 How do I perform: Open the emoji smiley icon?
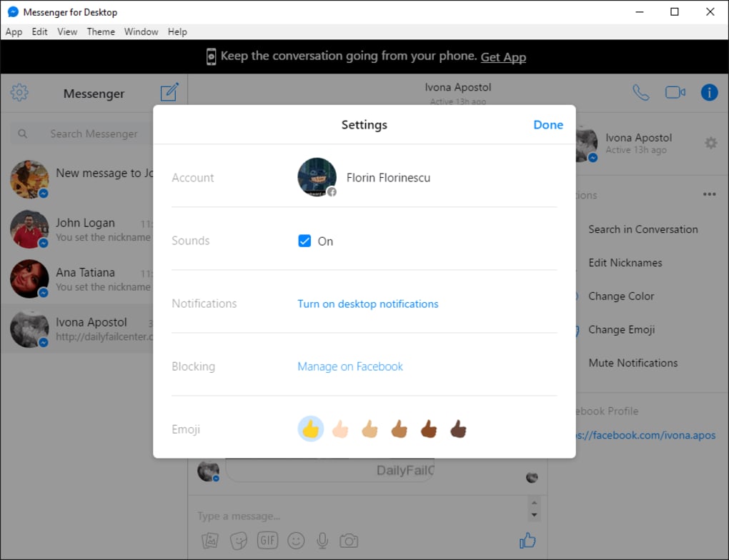(295, 541)
